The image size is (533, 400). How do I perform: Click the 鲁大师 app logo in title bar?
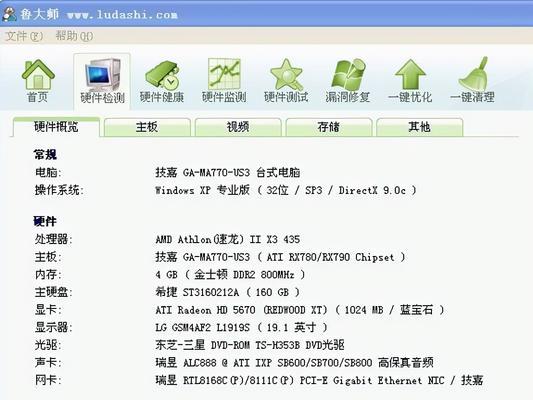pyautogui.click(x=9, y=14)
